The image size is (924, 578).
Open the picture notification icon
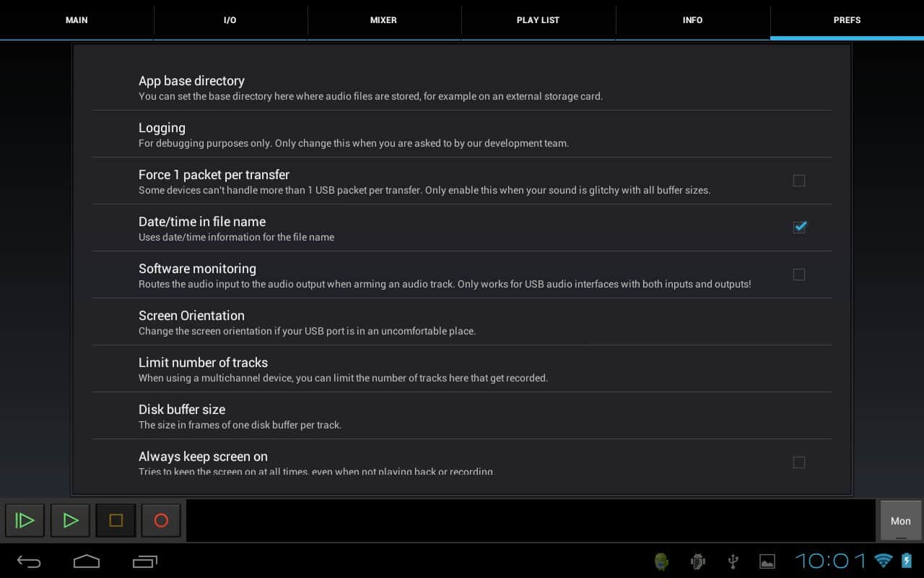(767, 561)
